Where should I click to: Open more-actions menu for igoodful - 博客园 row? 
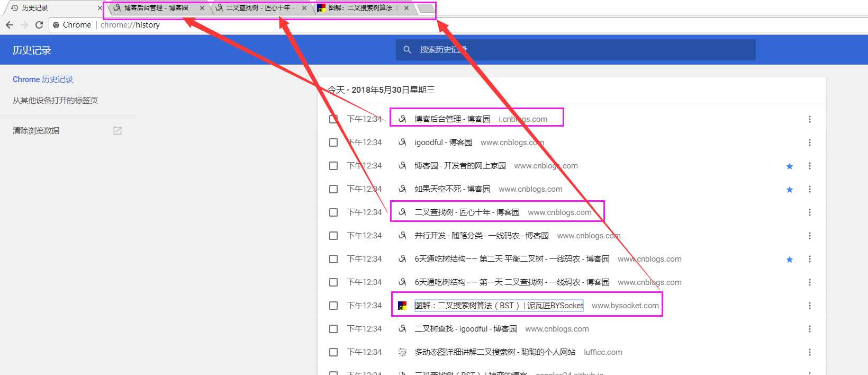pyautogui.click(x=810, y=142)
